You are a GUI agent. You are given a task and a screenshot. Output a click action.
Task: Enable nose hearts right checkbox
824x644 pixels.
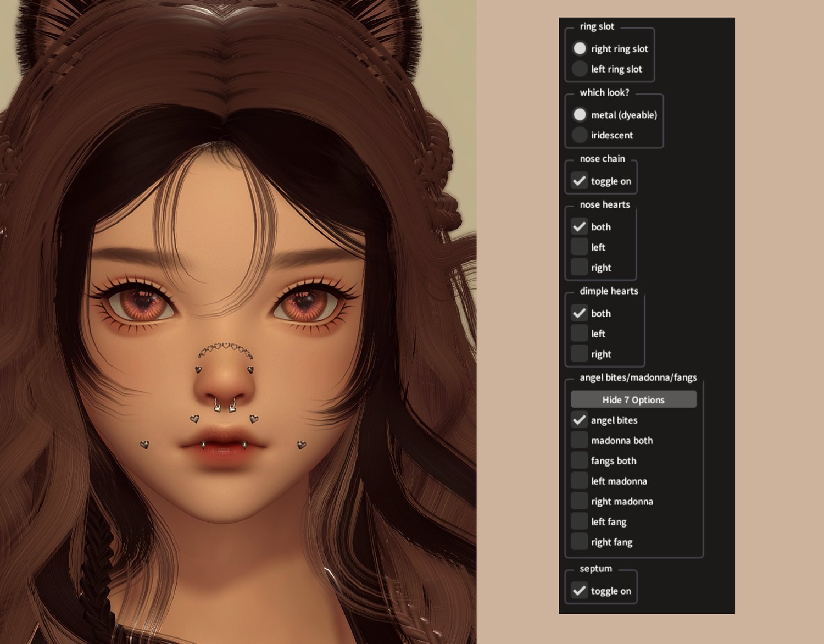(x=579, y=267)
